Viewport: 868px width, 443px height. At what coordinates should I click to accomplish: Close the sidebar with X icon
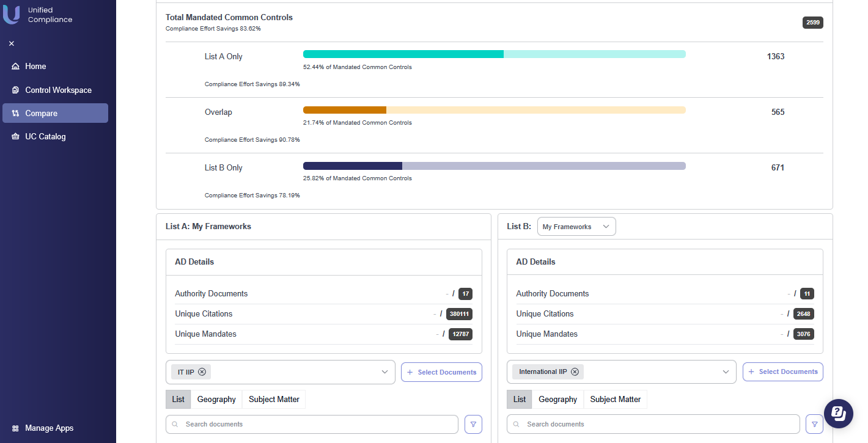click(12, 43)
